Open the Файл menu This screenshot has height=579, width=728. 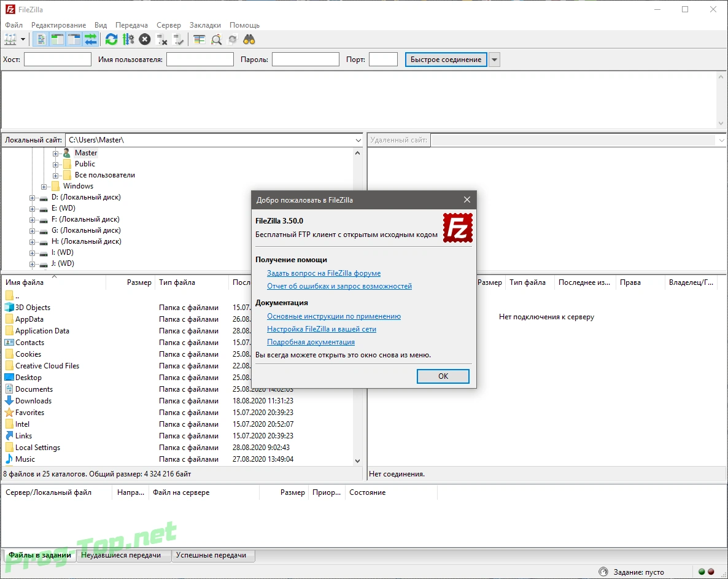(x=14, y=25)
